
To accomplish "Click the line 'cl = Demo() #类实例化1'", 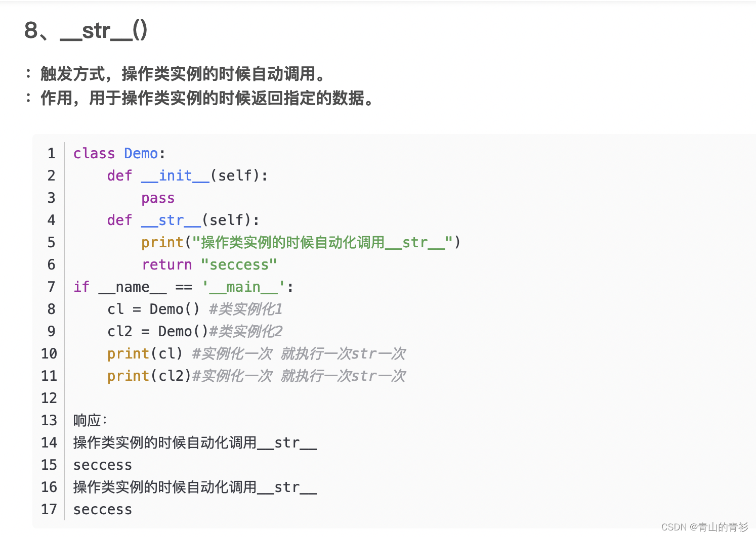I will click(195, 309).
